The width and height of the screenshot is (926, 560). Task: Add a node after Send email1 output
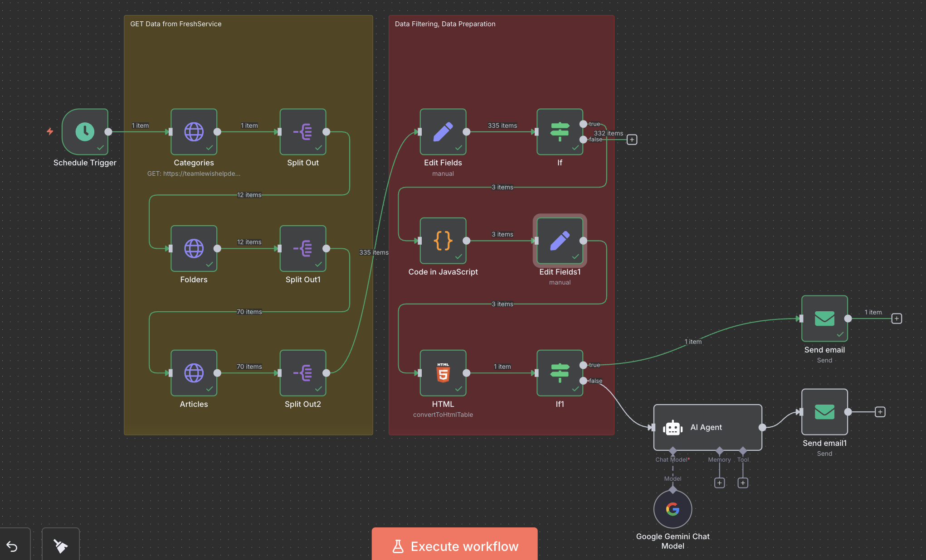[x=880, y=412]
